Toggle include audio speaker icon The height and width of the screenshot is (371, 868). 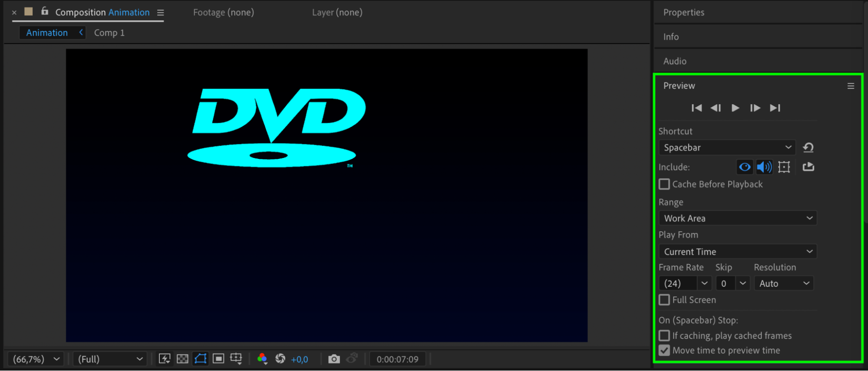[x=764, y=167]
